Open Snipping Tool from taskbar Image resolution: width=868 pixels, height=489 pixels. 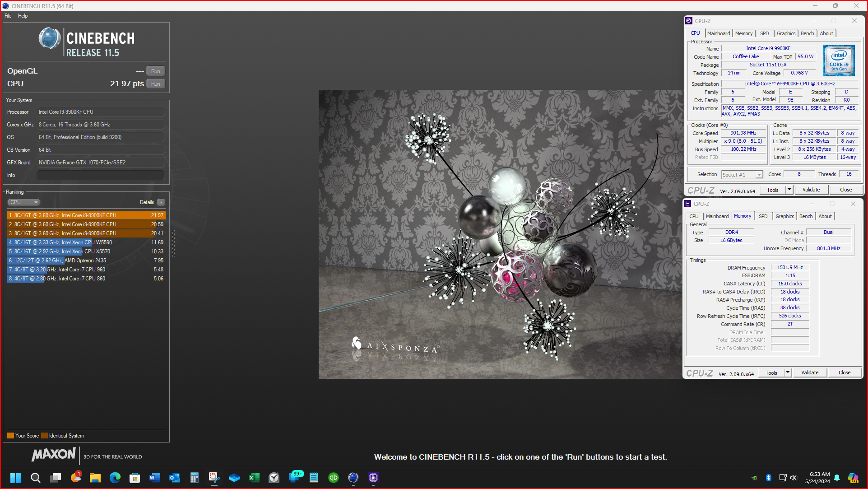214,478
